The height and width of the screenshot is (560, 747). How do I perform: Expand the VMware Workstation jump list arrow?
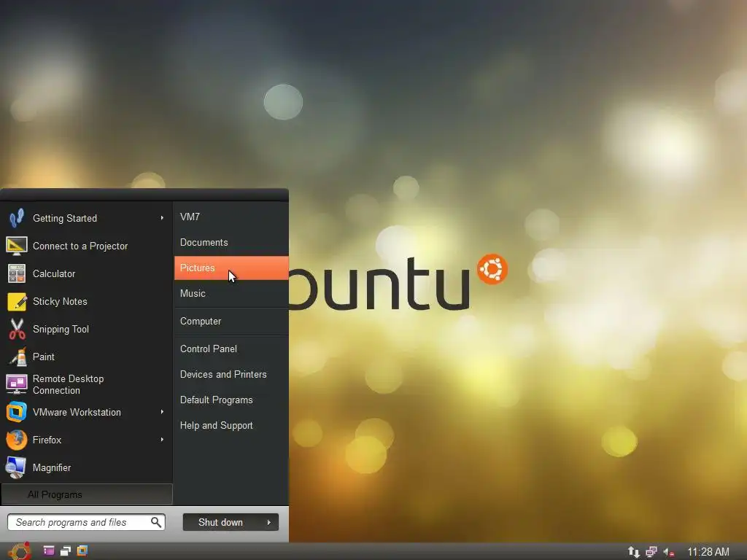(x=162, y=412)
